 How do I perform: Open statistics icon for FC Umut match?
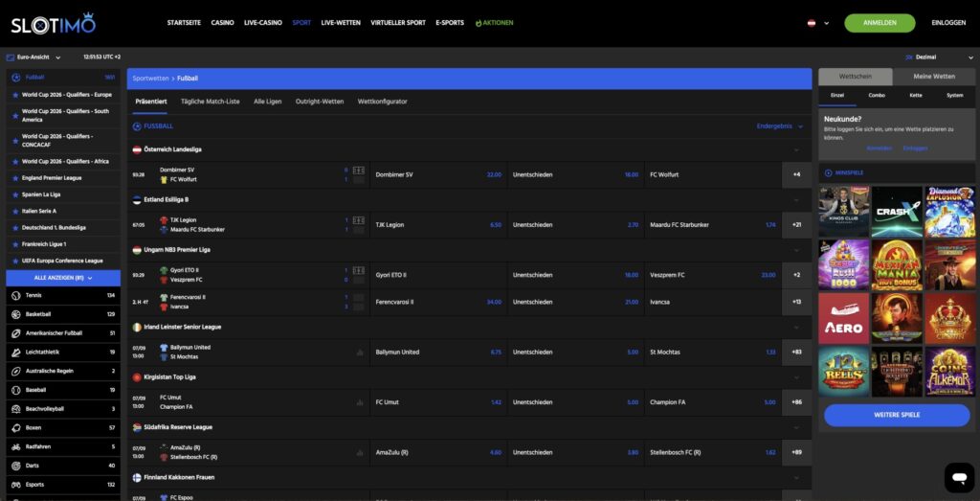[x=360, y=402]
